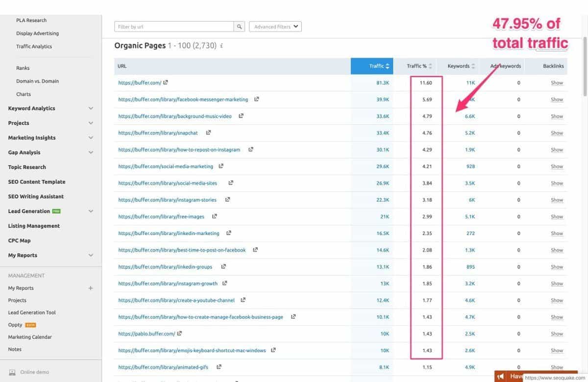Open Oppty under Management
This screenshot has width=588, height=382.
point(15,325)
